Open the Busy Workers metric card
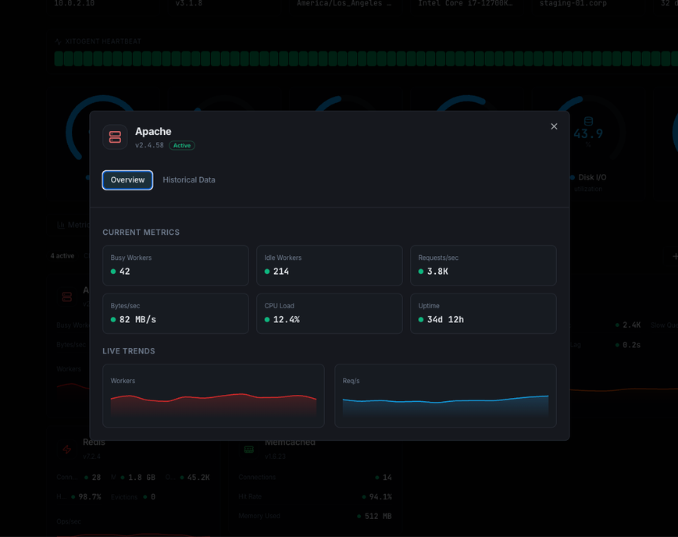This screenshot has width=678, height=537. (176, 265)
